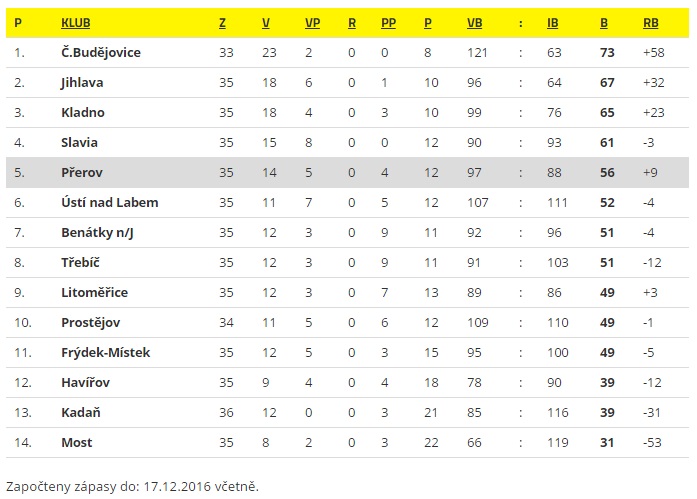Click the Z column header
Viewport: 697px width, 499px height.
click(222, 23)
